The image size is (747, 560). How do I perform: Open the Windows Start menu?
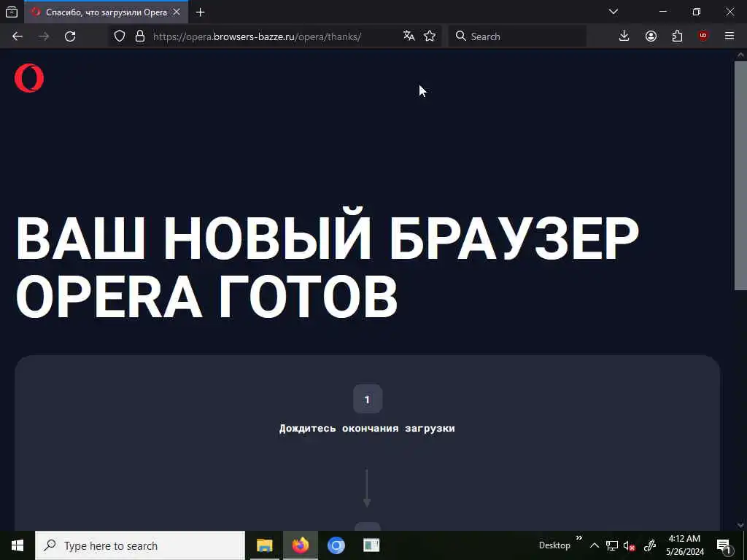coord(18,545)
